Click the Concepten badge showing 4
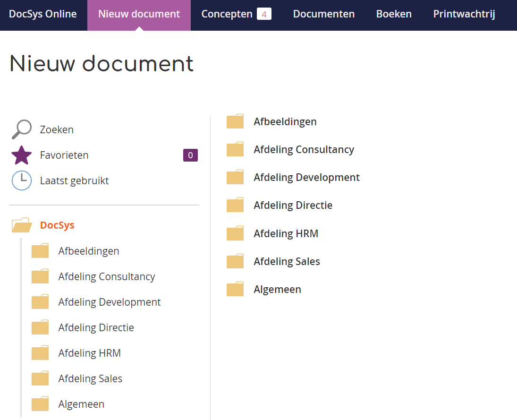The image size is (517, 420). coord(264,14)
